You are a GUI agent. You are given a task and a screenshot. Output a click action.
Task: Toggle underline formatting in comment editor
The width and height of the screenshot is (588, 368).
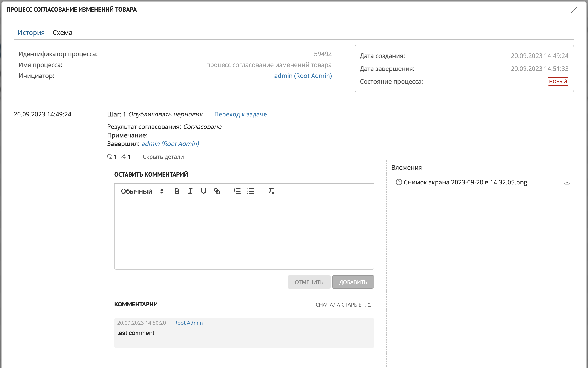[204, 191]
